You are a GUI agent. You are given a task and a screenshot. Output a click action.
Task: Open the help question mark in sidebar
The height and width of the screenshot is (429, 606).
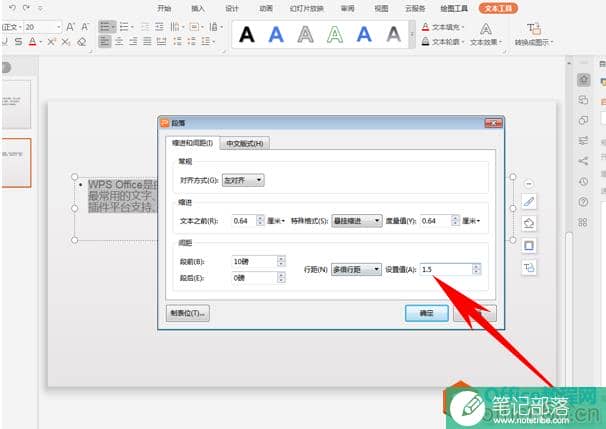[x=583, y=201]
